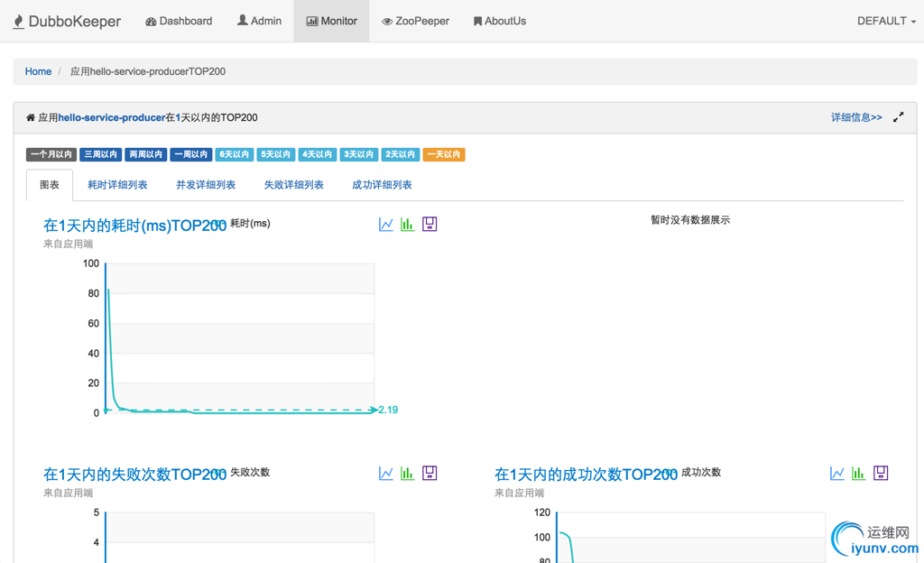This screenshot has width=924, height=563.
Task: Select the 一天以内 time filter
Action: pyautogui.click(x=444, y=154)
